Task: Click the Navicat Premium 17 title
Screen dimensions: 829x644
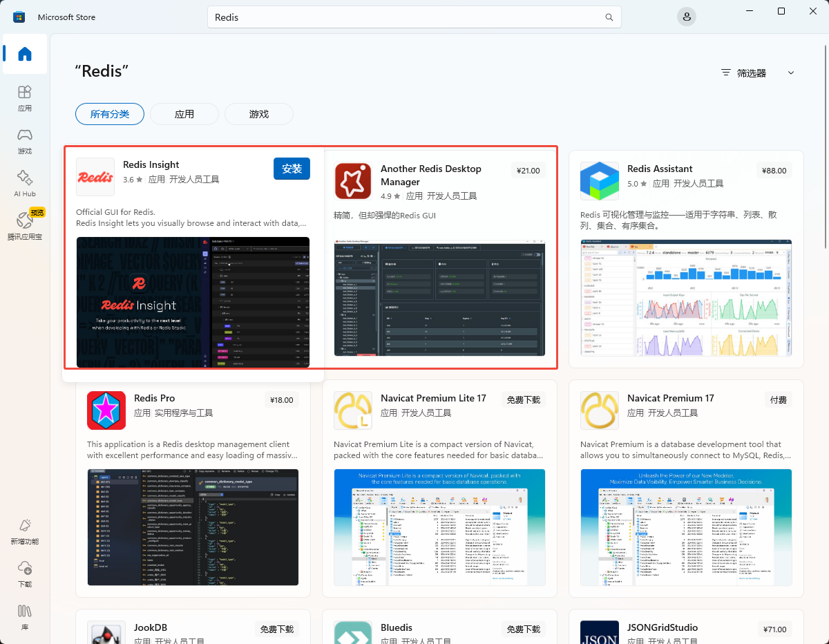Action: click(x=670, y=398)
